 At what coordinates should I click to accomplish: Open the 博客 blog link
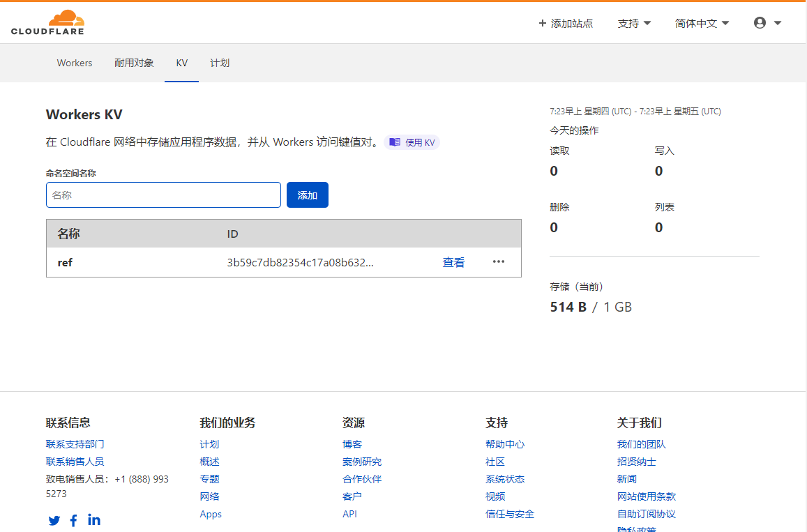coord(352,444)
